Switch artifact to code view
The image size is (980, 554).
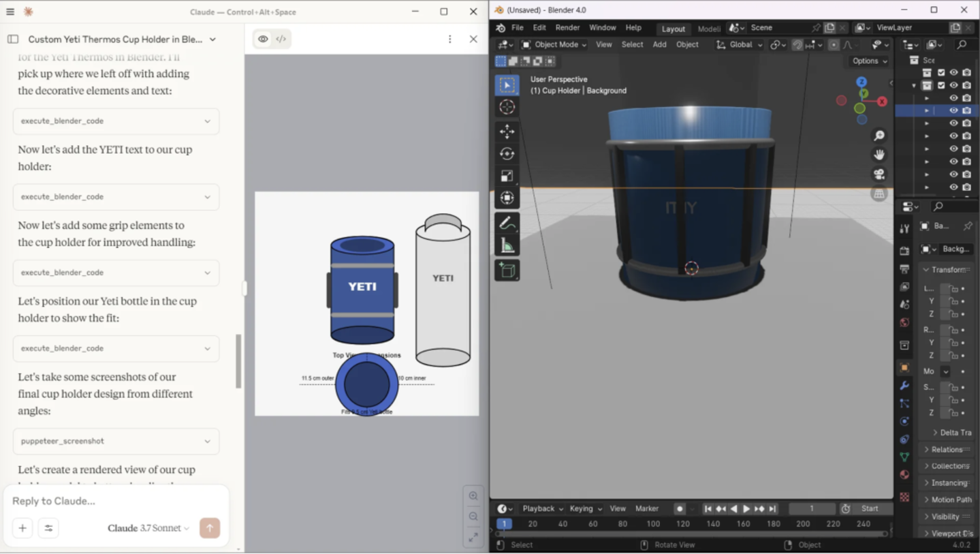click(x=281, y=40)
